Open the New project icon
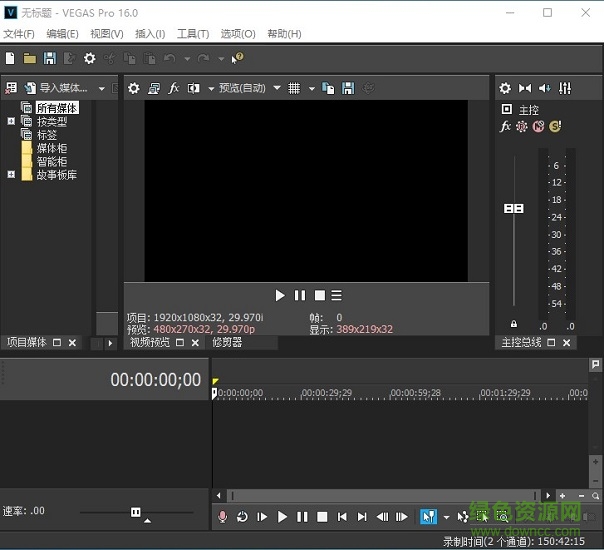The image size is (604, 550). (x=10, y=59)
